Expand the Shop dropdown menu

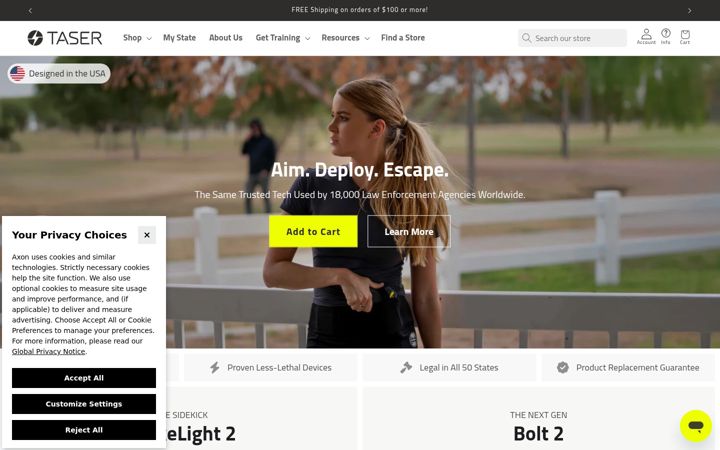pyautogui.click(x=137, y=38)
